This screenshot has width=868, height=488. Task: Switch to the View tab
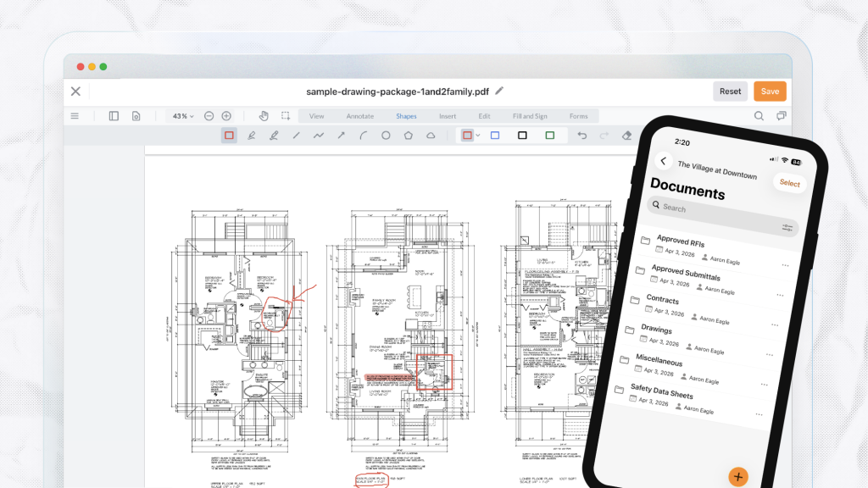[x=317, y=116]
